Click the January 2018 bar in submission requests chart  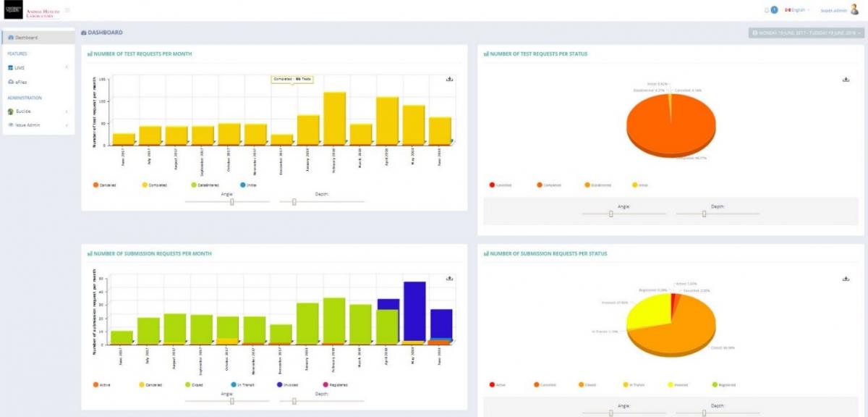pyautogui.click(x=308, y=324)
